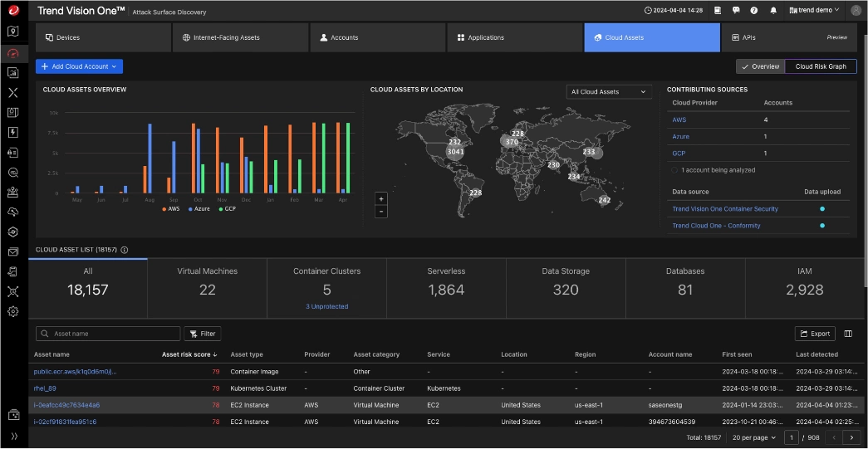Switch to the Applications tab
This screenshot has height=449, width=868.
(515, 37)
